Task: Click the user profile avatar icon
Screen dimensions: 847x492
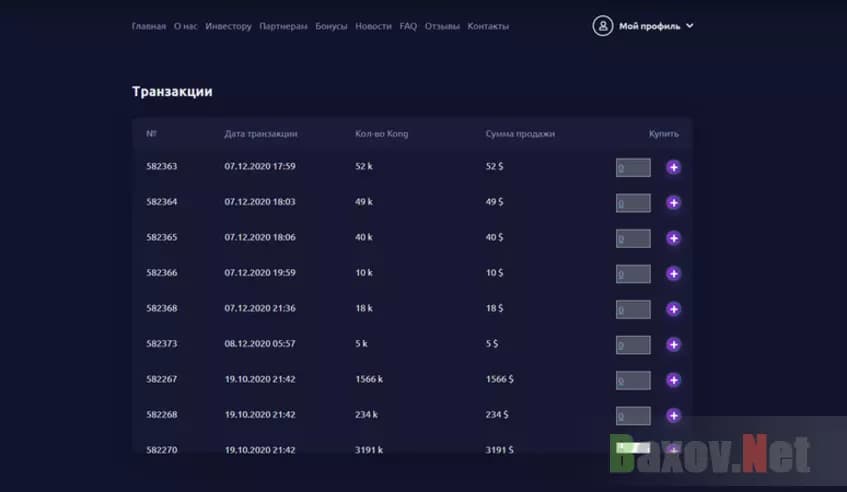Action: [602, 26]
